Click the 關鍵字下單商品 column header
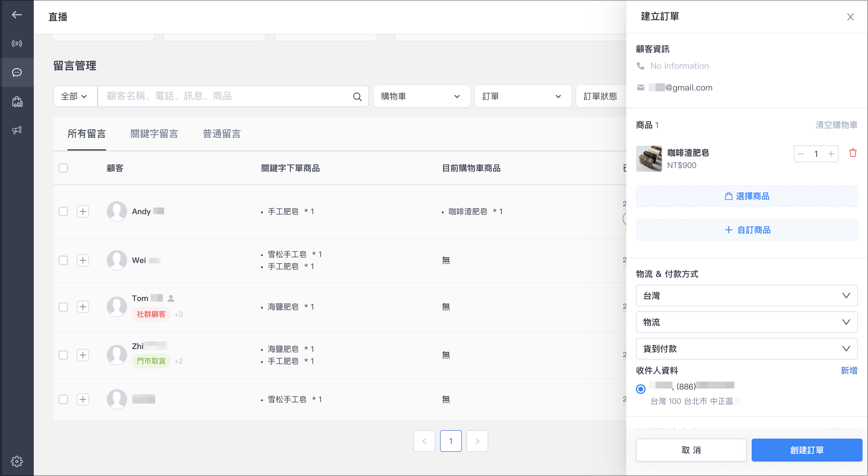 [290, 168]
